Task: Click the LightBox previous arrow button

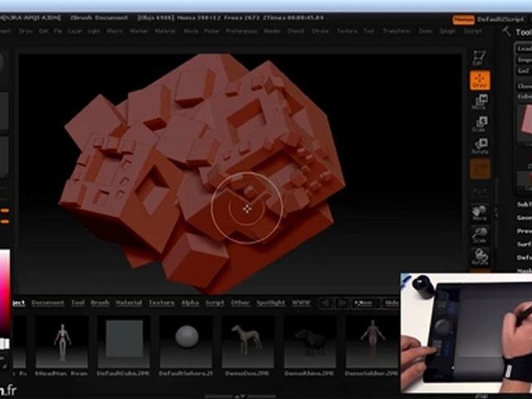Action: (x=325, y=303)
